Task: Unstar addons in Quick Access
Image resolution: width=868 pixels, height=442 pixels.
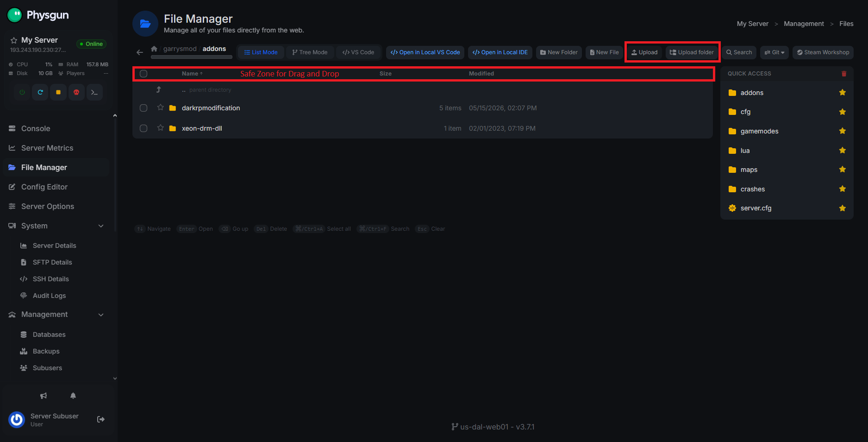Action: [x=843, y=93]
